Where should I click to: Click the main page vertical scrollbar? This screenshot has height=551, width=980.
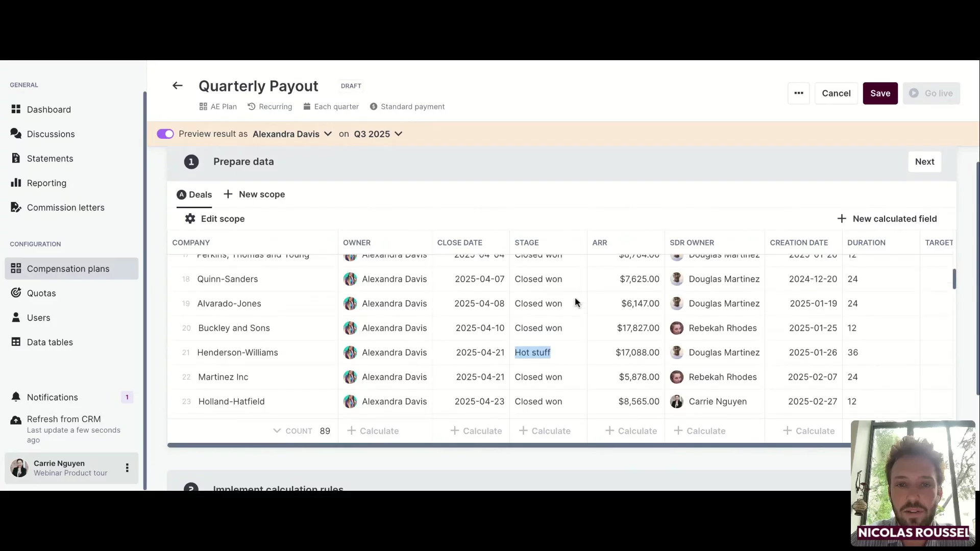(977, 279)
